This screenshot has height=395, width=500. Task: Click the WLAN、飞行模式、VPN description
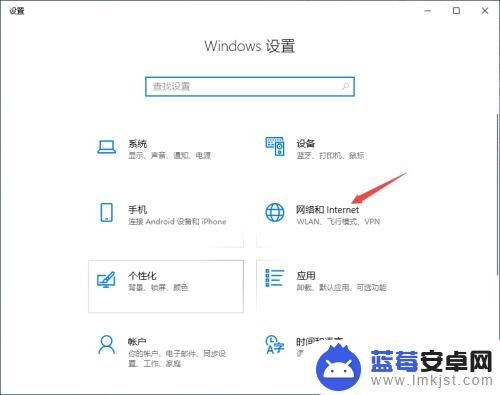pos(338,221)
